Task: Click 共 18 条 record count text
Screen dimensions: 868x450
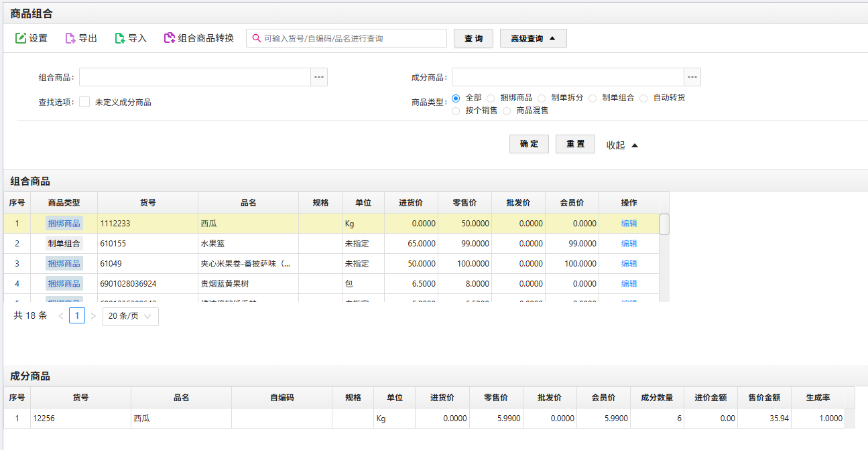Action: [x=30, y=316]
